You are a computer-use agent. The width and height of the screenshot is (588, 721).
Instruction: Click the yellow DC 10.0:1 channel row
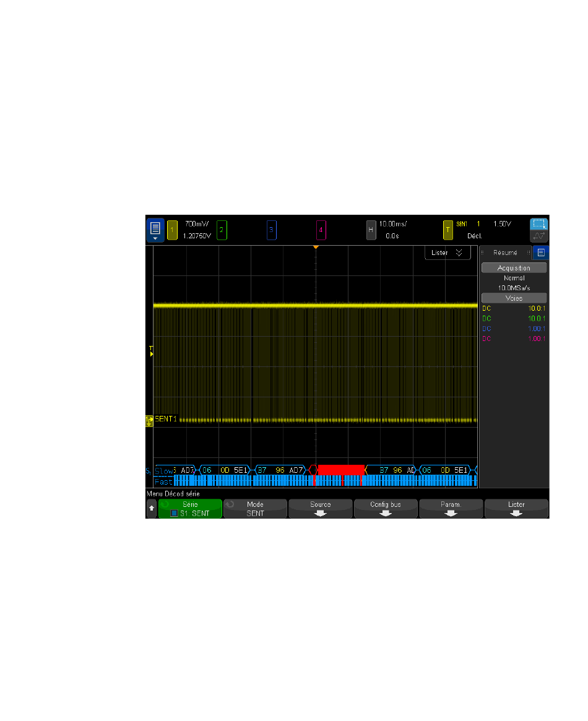pyautogui.click(x=514, y=309)
